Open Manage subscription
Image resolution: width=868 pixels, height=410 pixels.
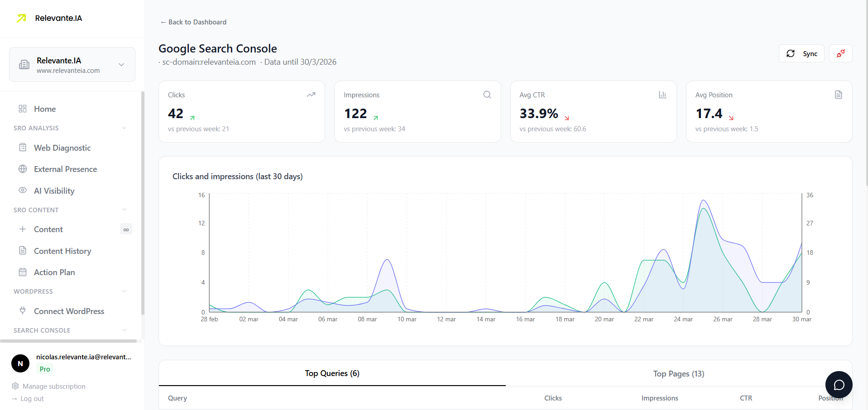coord(53,386)
